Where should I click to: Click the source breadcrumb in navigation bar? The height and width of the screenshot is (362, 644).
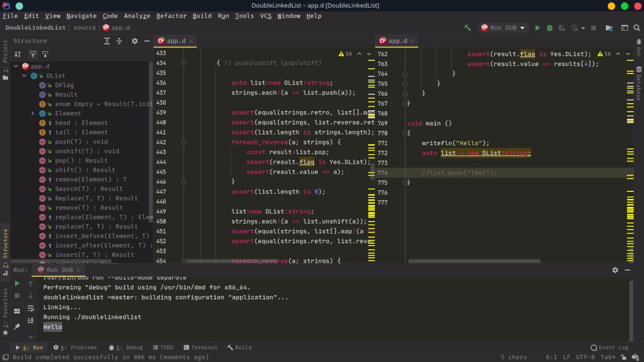(x=84, y=28)
